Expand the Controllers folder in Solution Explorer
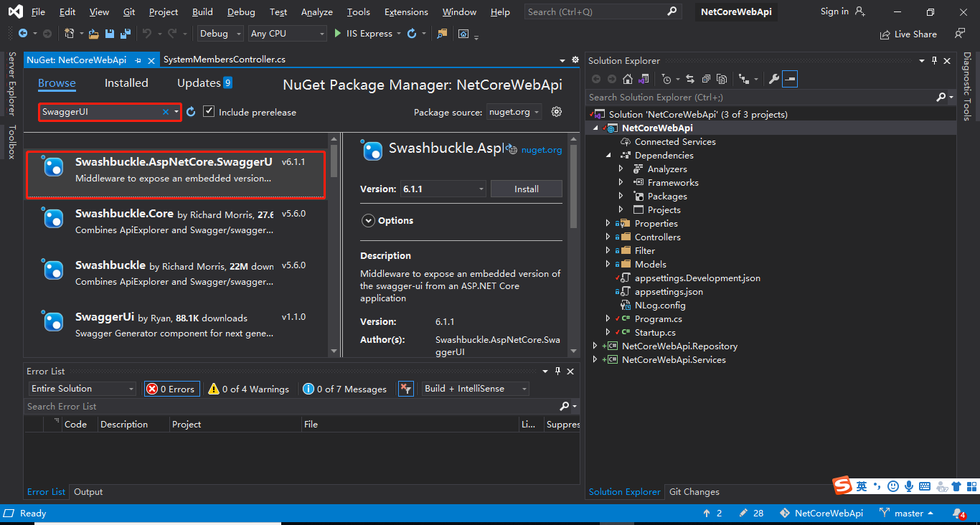This screenshot has height=525, width=980. tap(608, 237)
